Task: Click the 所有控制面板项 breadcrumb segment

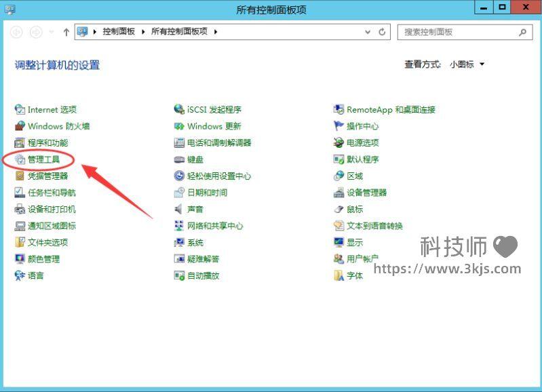Action: coord(179,31)
